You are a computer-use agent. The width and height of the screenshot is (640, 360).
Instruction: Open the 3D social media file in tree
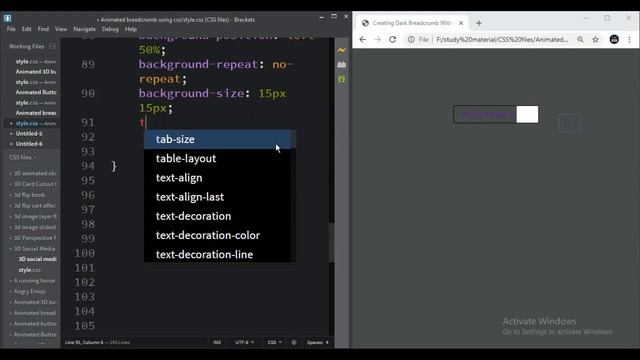tap(37, 259)
